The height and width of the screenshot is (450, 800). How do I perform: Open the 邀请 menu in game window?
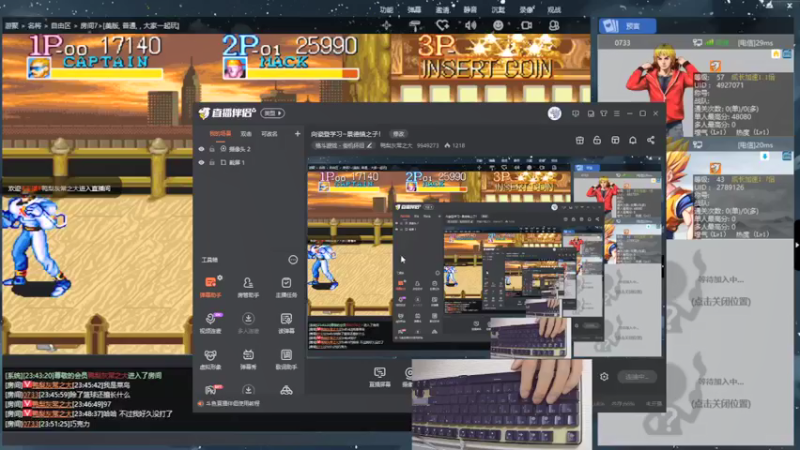[442, 10]
